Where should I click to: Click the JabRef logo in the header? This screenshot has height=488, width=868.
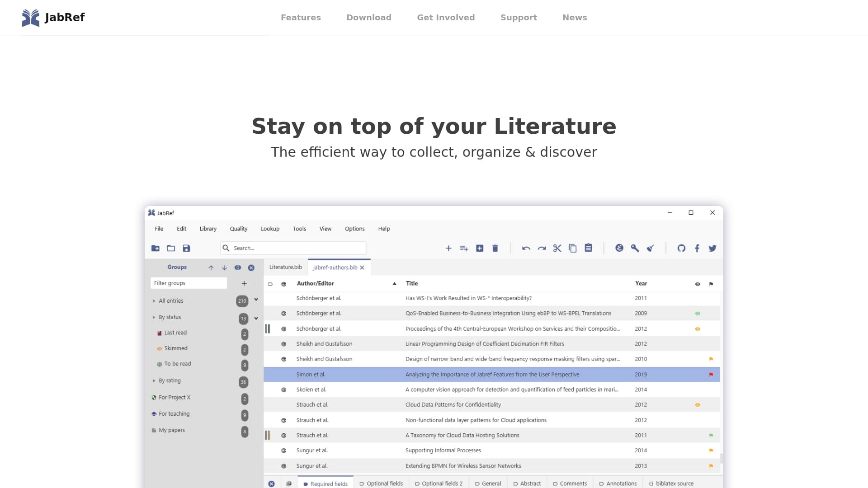(x=53, y=18)
